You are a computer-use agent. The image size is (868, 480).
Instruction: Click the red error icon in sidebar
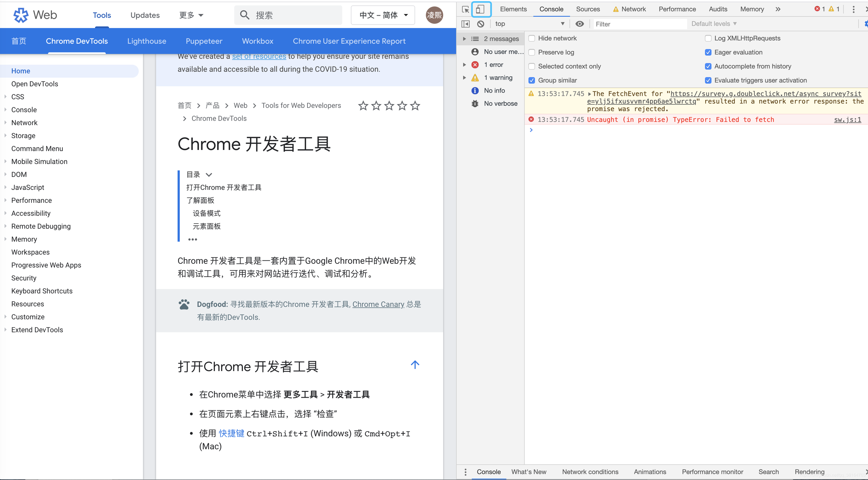(x=475, y=65)
